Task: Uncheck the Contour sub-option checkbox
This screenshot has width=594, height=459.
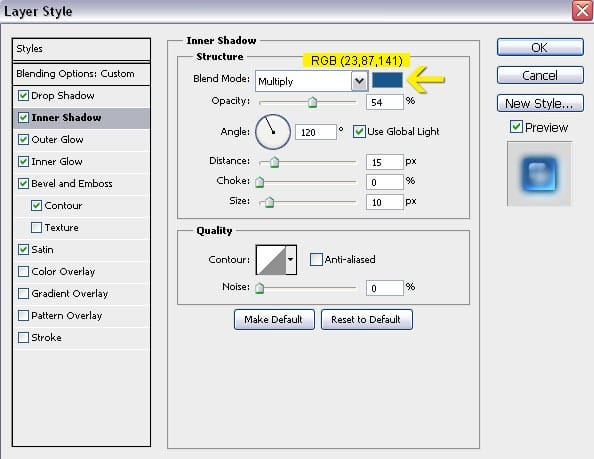Action: click(x=36, y=205)
